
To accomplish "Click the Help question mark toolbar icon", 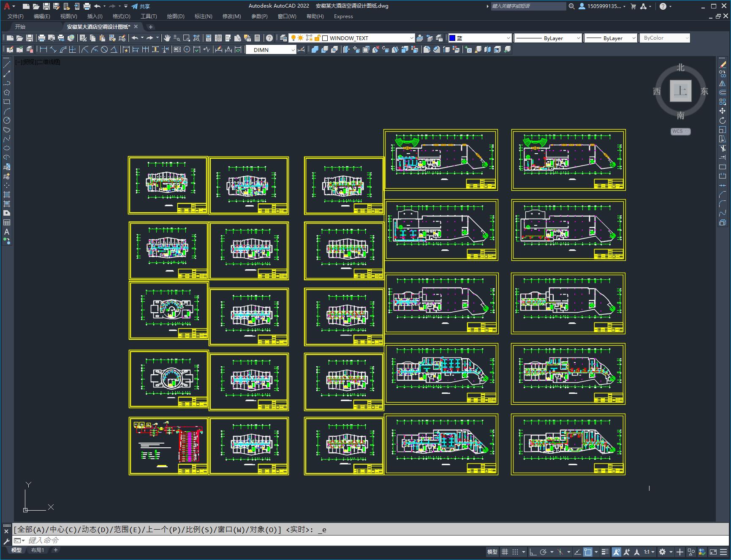I will pyautogui.click(x=269, y=38).
